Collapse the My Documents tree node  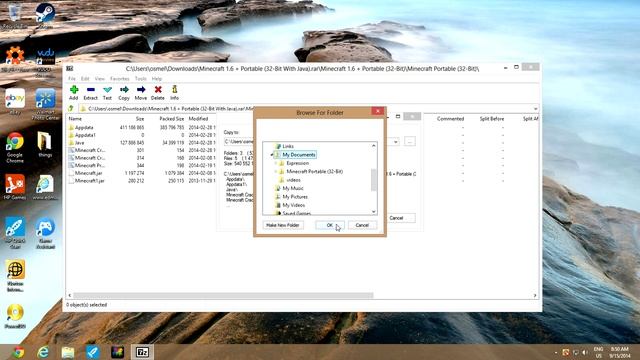(272, 155)
